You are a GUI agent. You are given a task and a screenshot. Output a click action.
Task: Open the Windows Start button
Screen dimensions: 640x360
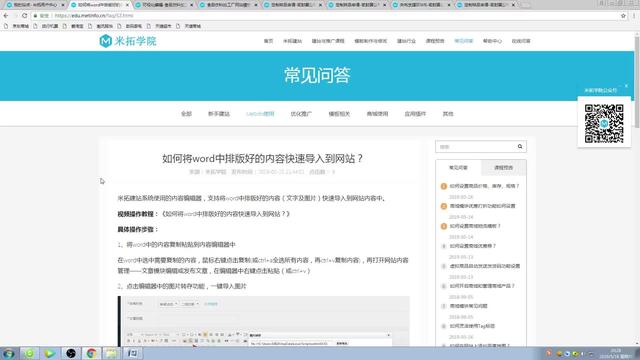click(x=9, y=353)
